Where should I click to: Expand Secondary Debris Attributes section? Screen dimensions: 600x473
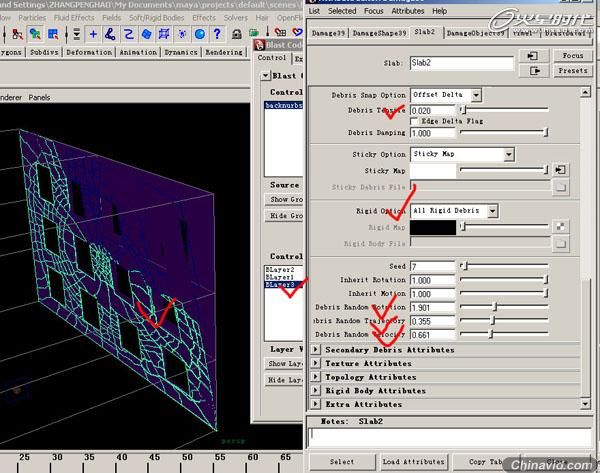(x=316, y=350)
